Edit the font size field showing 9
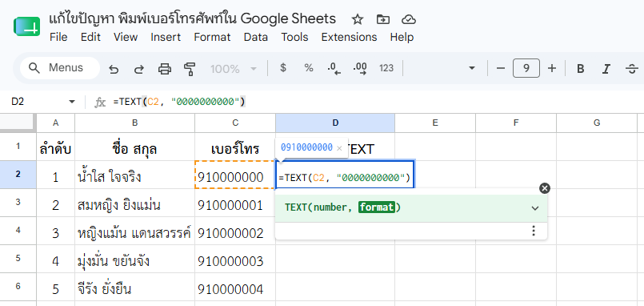 click(526, 68)
